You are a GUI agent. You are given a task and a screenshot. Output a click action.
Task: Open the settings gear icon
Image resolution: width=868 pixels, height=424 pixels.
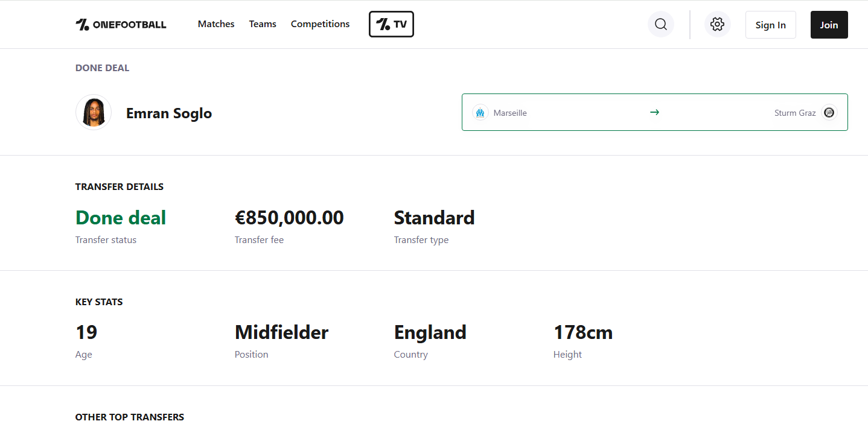click(x=717, y=24)
